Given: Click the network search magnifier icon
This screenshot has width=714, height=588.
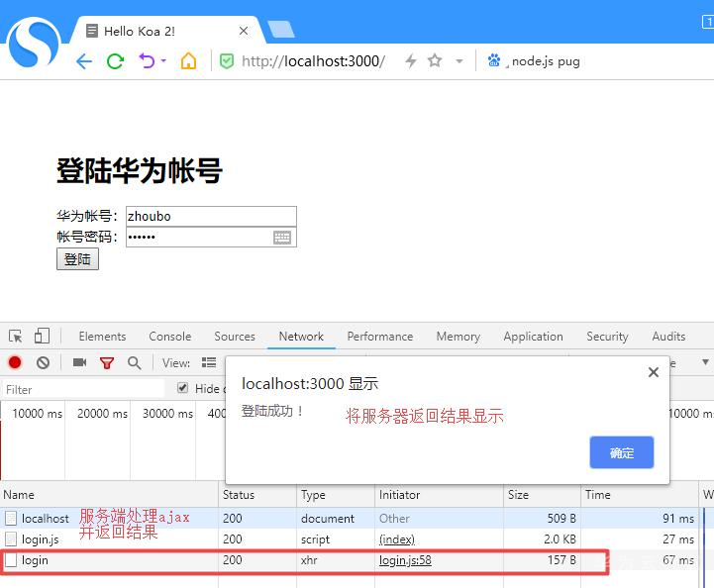Looking at the screenshot, I should click(x=134, y=362).
